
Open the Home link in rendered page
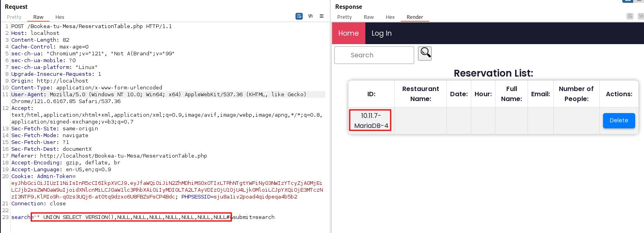pos(348,33)
